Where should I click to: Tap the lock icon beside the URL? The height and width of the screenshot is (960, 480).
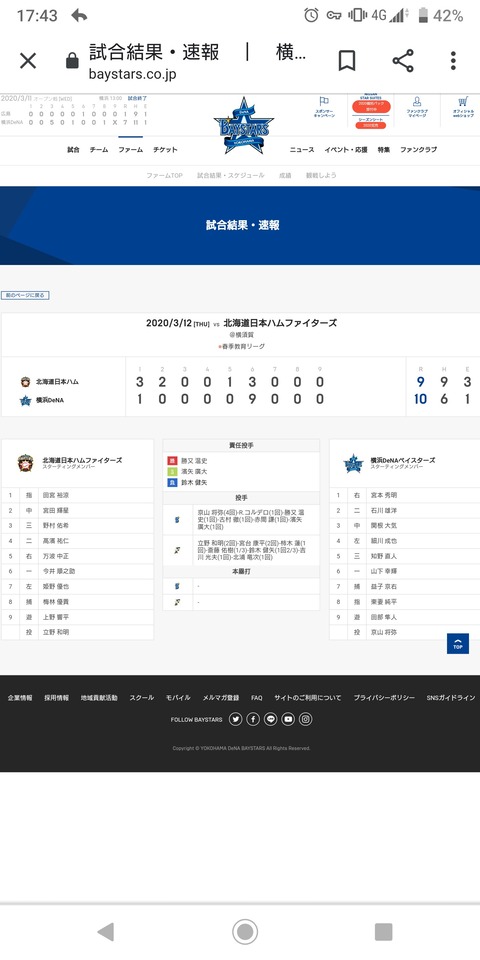[72, 61]
